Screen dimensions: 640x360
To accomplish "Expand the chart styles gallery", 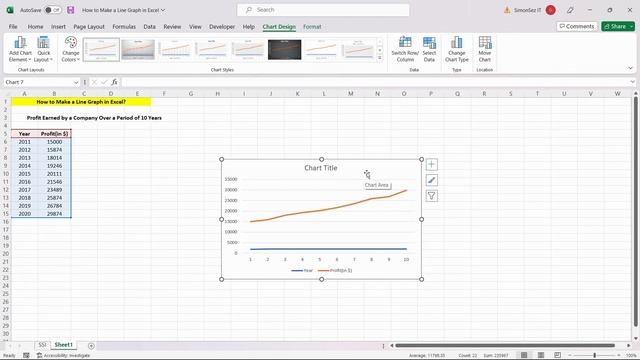I will tap(380, 58).
